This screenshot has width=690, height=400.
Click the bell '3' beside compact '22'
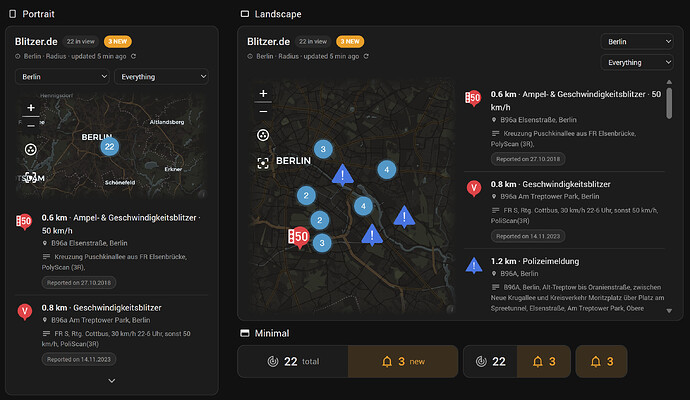pos(544,362)
